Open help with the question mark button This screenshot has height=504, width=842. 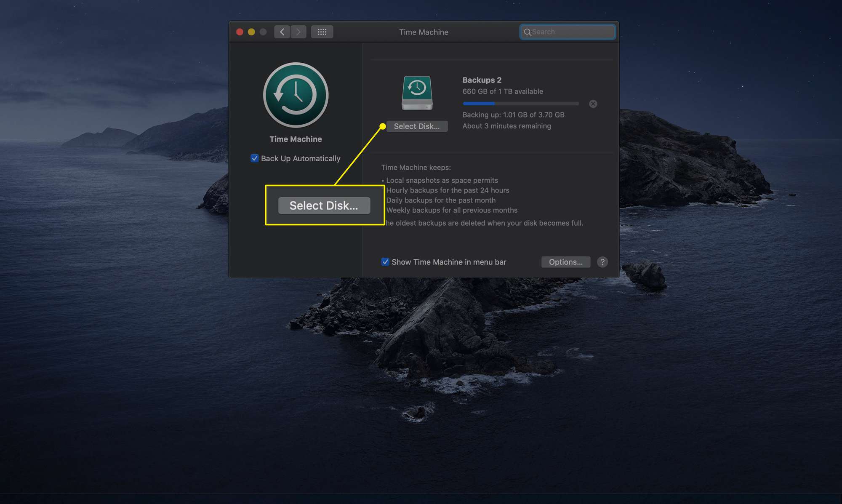point(602,262)
